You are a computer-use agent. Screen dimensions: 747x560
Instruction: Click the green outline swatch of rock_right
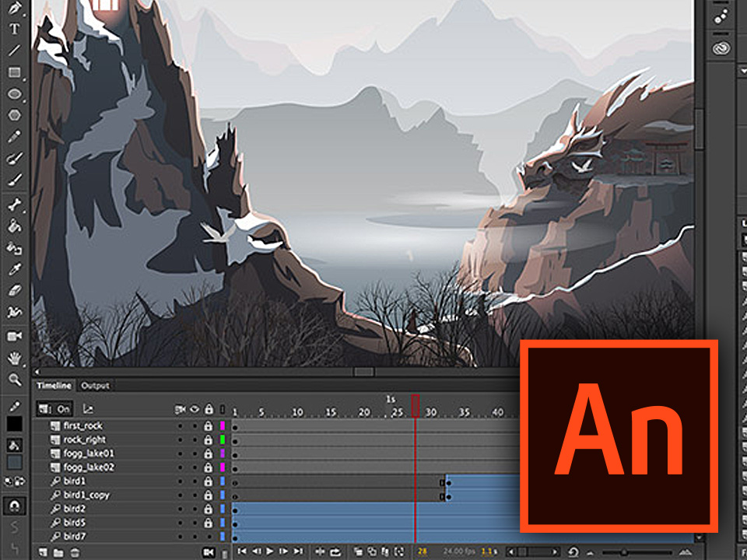click(x=223, y=439)
